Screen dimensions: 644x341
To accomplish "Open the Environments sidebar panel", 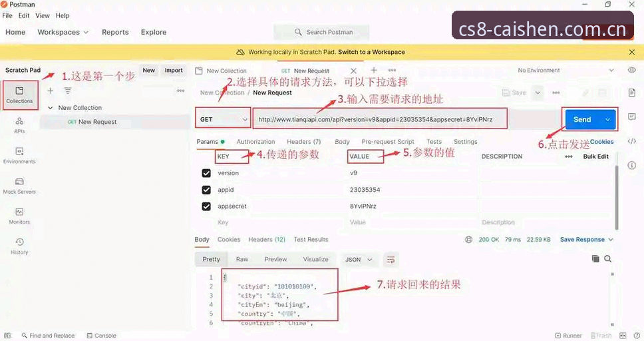I will pyautogui.click(x=19, y=155).
